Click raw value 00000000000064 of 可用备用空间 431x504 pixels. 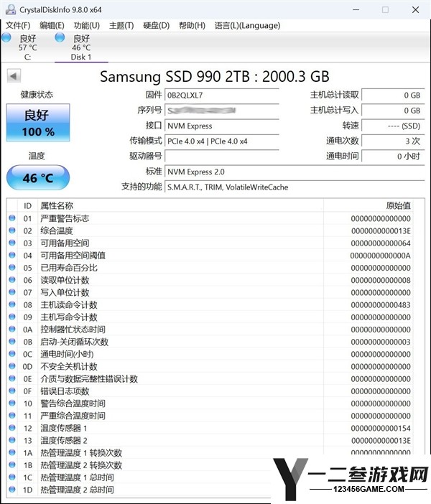click(381, 243)
